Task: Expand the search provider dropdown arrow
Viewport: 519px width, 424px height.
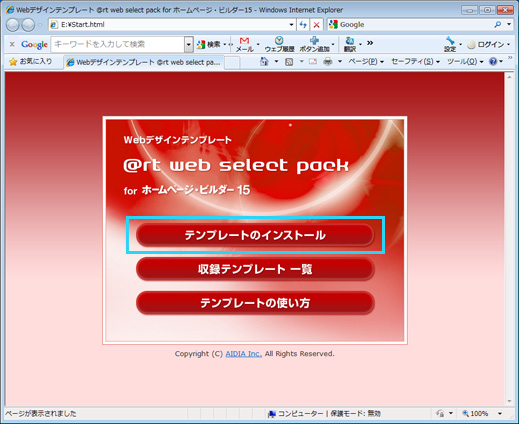Action: click(509, 24)
